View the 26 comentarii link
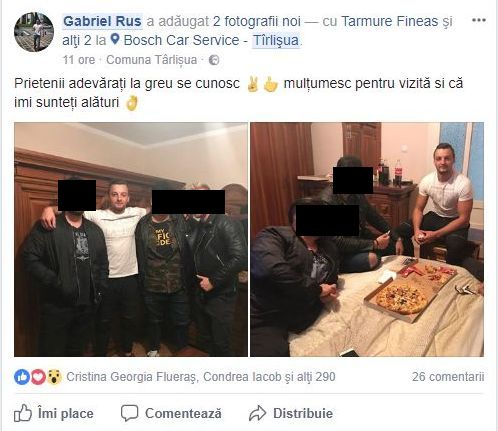The image size is (498, 431). tap(448, 377)
